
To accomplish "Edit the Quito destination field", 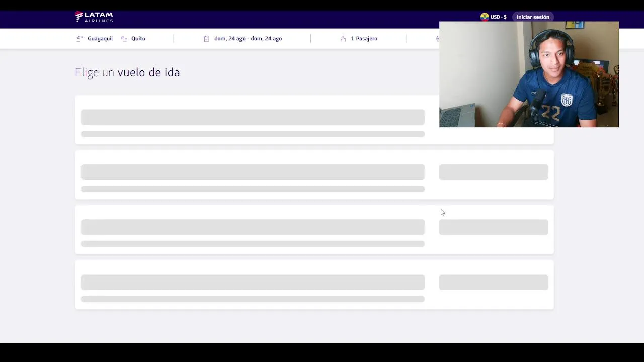I will coord(138,39).
